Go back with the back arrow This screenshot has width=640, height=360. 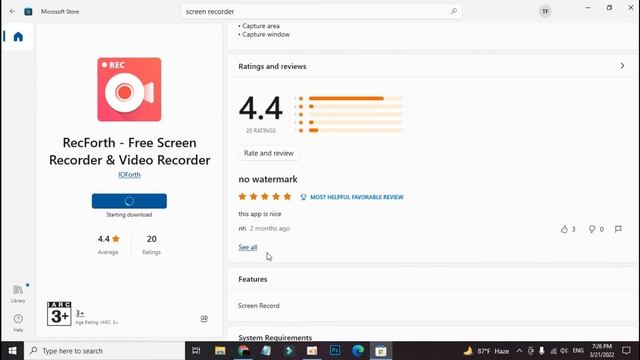click(x=12, y=11)
